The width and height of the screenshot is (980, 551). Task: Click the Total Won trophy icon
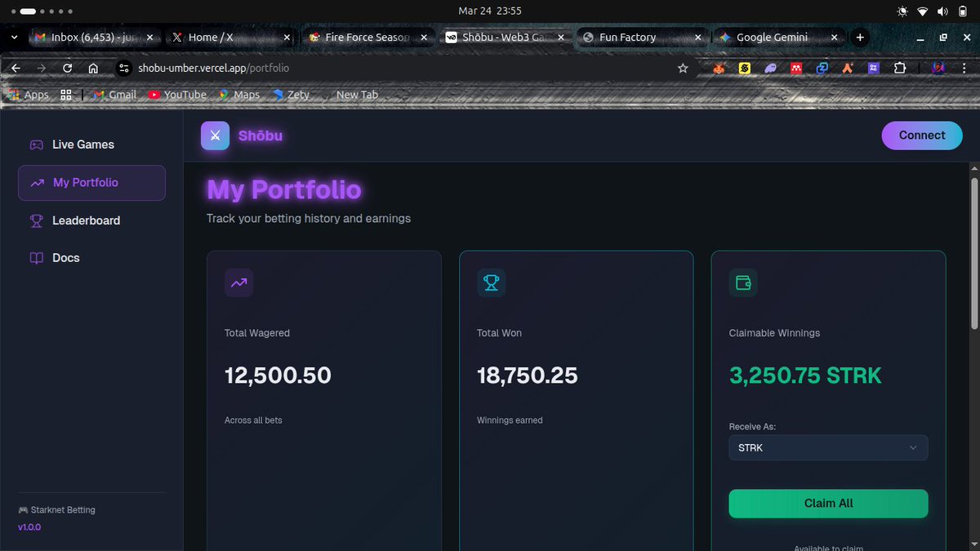tap(491, 282)
